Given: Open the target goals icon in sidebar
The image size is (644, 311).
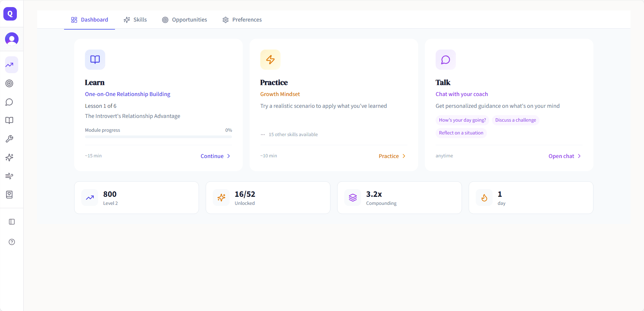Looking at the screenshot, I should tap(9, 83).
